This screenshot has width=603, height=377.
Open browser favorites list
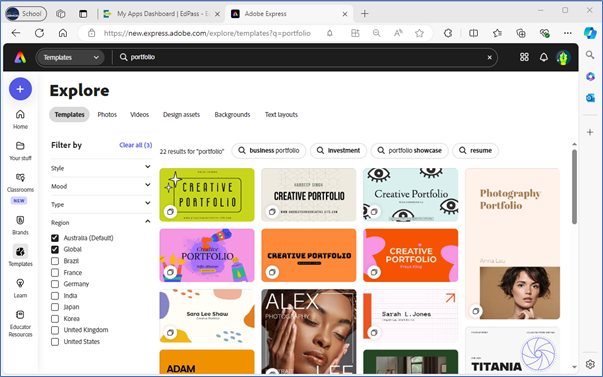497,33
